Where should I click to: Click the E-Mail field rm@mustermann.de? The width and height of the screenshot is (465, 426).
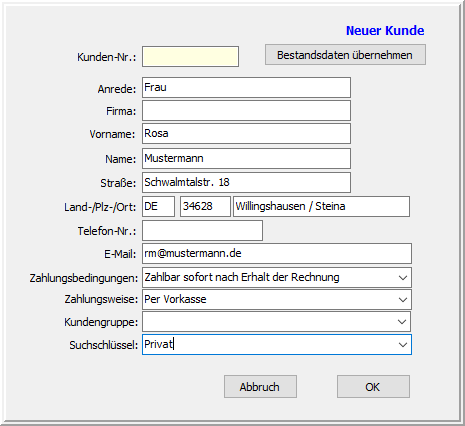[x=277, y=254]
